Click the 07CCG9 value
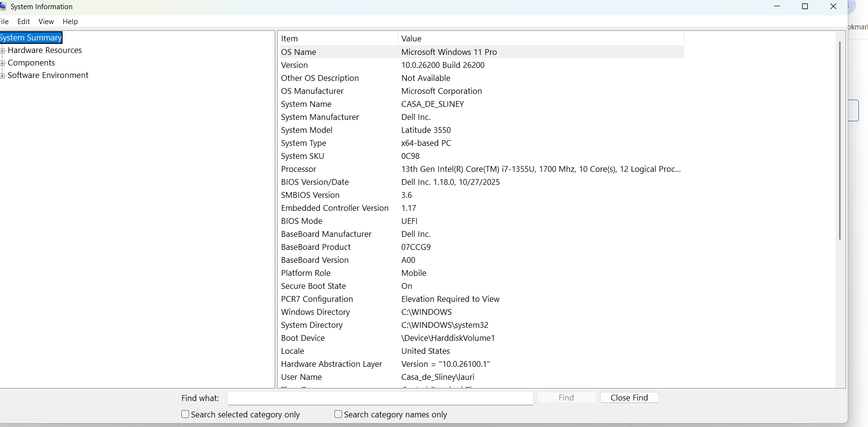868x427 pixels. [x=416, y=247]
